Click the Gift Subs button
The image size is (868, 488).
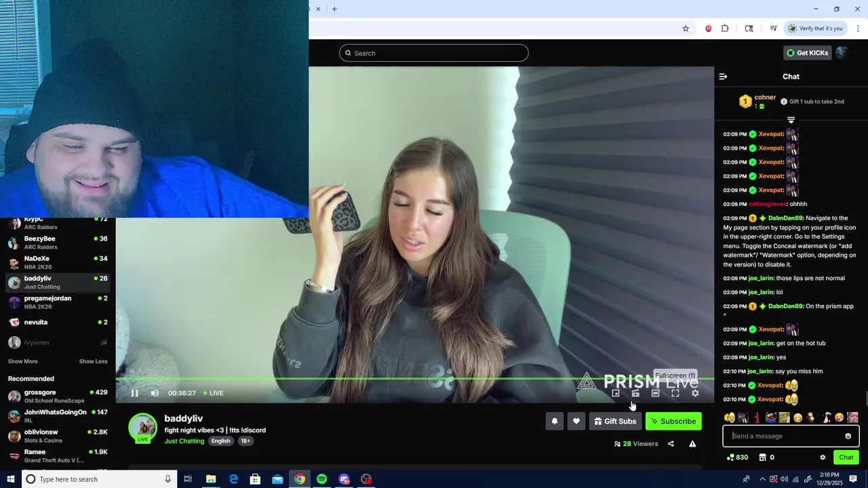pyautogui.click(x=615, y=421)
